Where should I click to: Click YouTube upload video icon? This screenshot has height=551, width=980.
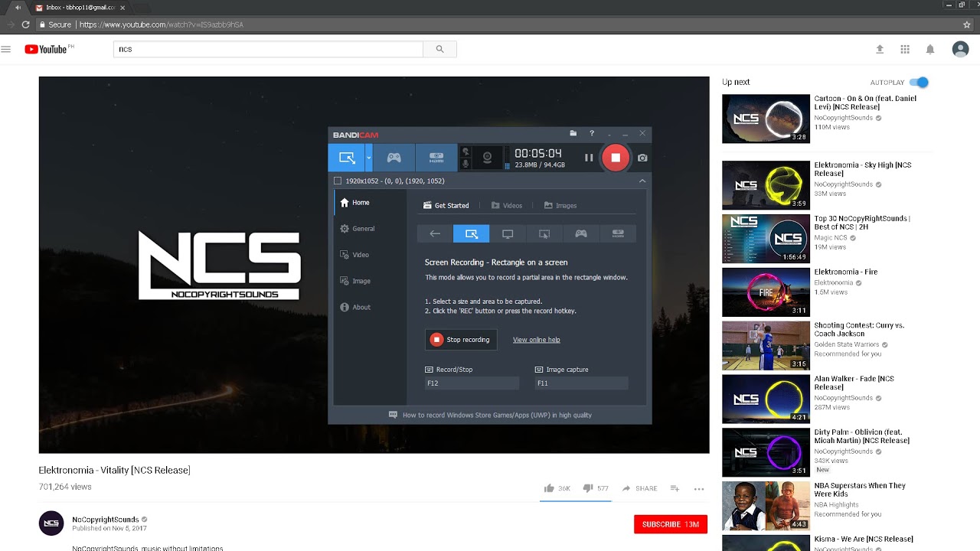880,49
